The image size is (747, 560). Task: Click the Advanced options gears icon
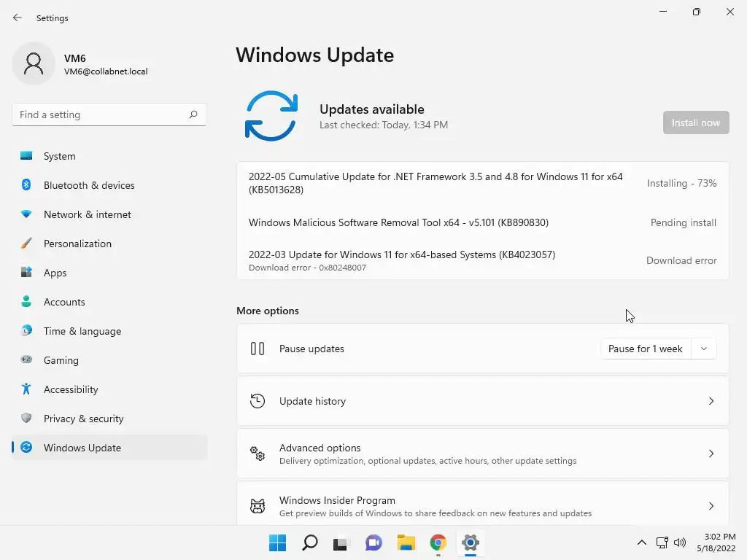(258, 454)
